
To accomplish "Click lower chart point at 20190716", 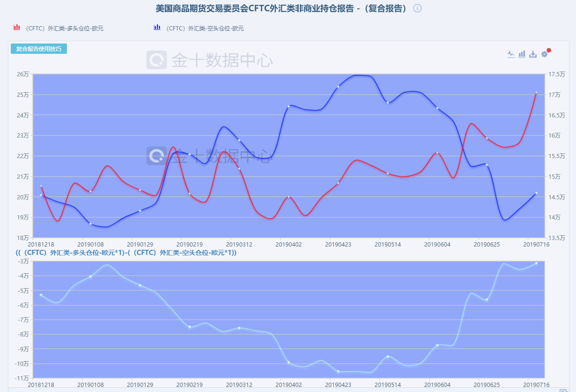I will [x=536, y=263].
